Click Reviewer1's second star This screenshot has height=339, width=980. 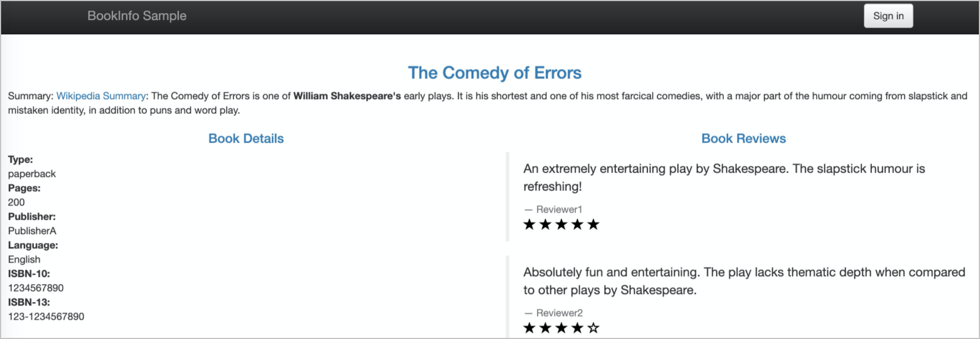coord(545,224)
